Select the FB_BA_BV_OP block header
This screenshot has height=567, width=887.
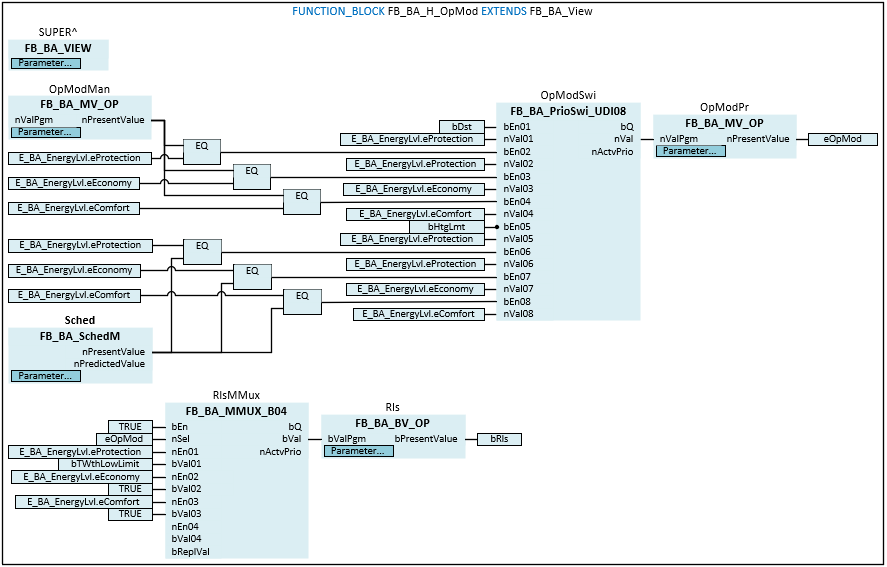(x=392, y=424)
